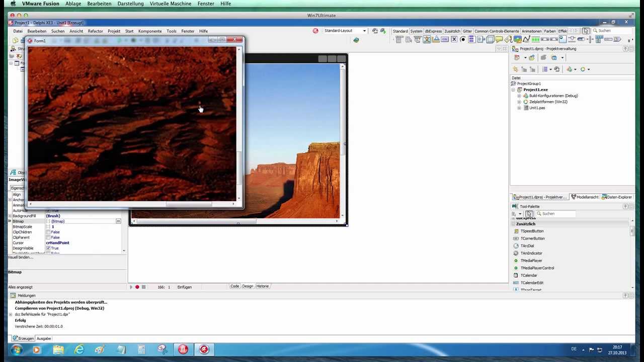Click the green progress bar component icon
Viewport: 644px width, 362px height.
click(535, 39)
